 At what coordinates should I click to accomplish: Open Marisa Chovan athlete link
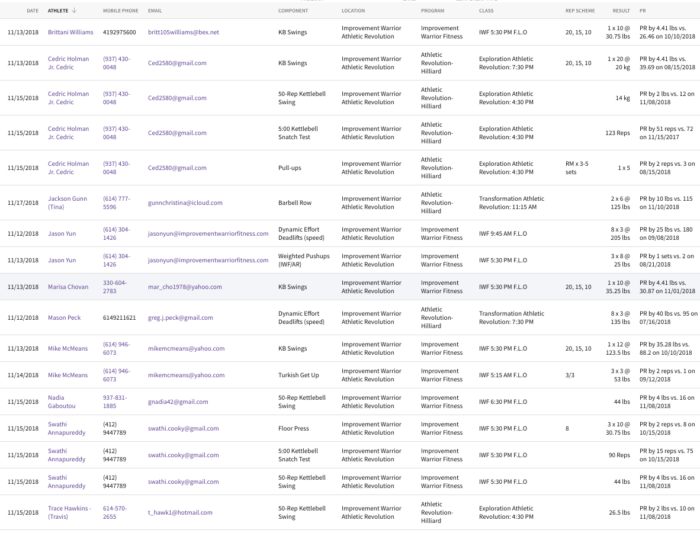click(68, 287)
